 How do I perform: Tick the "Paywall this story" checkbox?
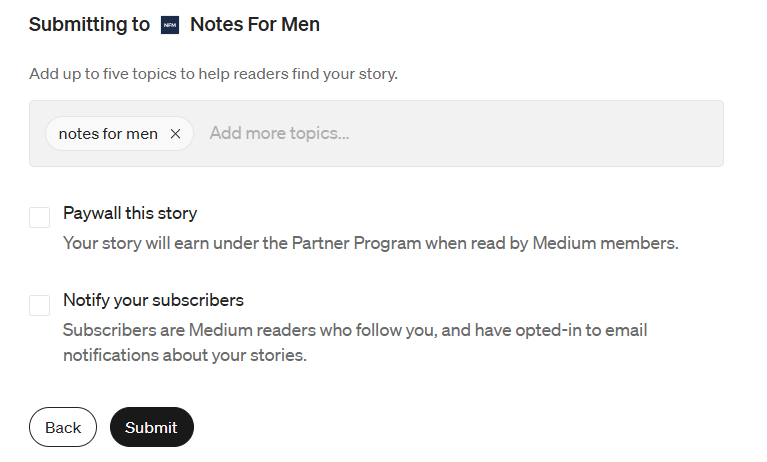pos(39,217)
